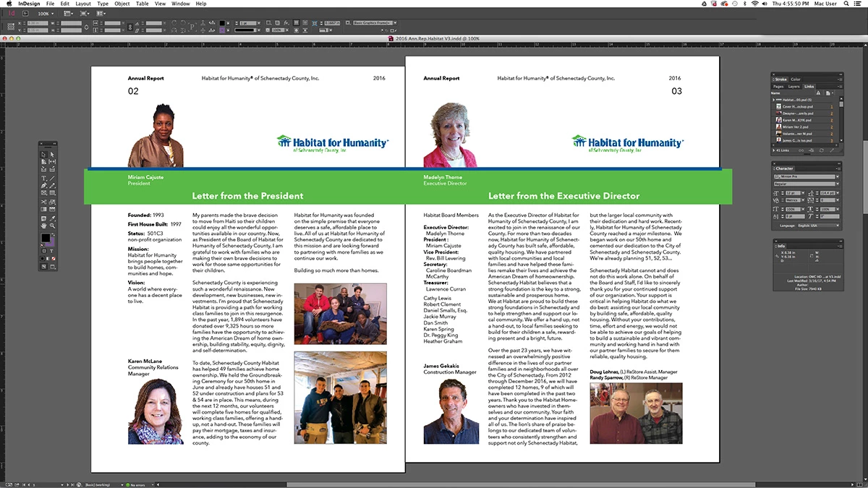This screenshot has height=488, width=868.
Task: Expand the 41 Links info section
Action: (x=773, y=150)
